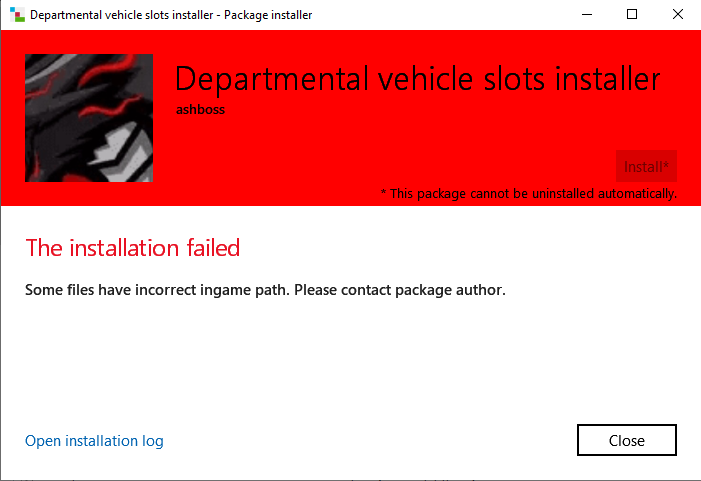Click the ashboss package artwork thumbnail
The width and height of the screenshot is (701, 481).
click(x=89, y=117)
